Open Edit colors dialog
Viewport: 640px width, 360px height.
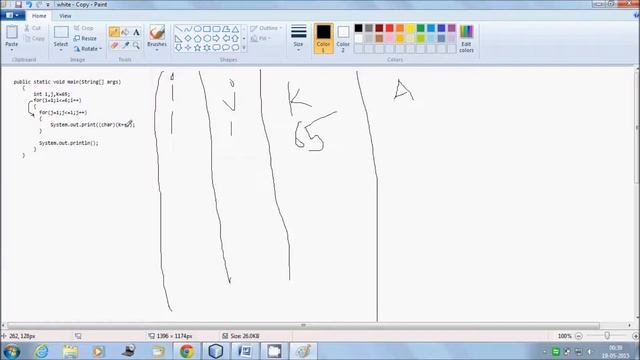click(466, 39)
